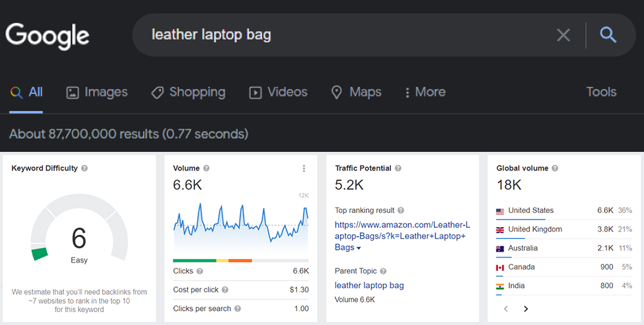Click the 900 Canada volume value
The image size is (644, 325).
[607, 267]
